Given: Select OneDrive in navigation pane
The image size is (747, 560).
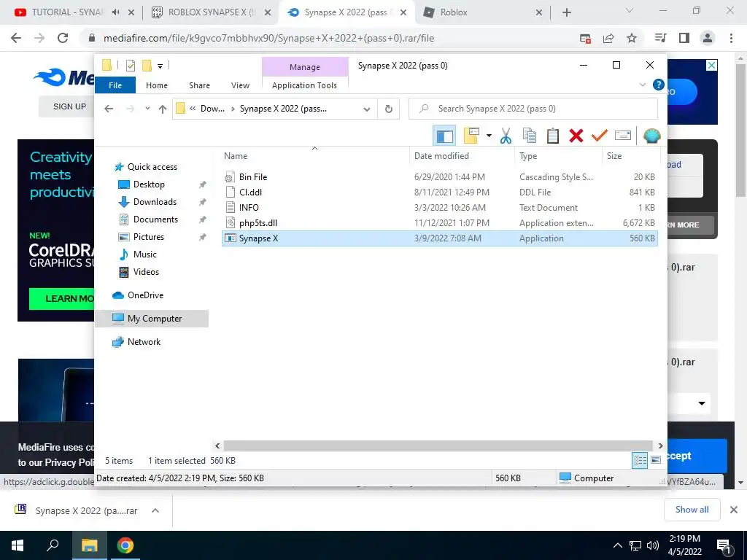Looking at the screenshot, I should [145, 295].
